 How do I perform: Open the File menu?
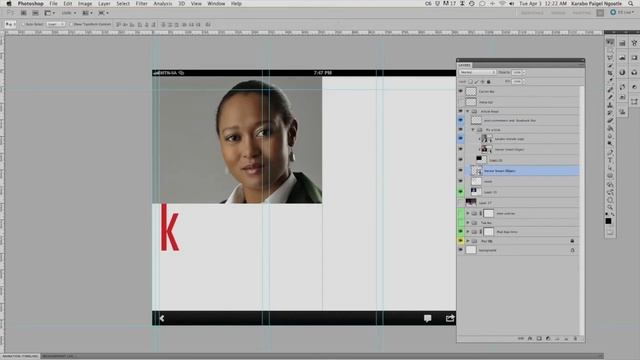53,4
